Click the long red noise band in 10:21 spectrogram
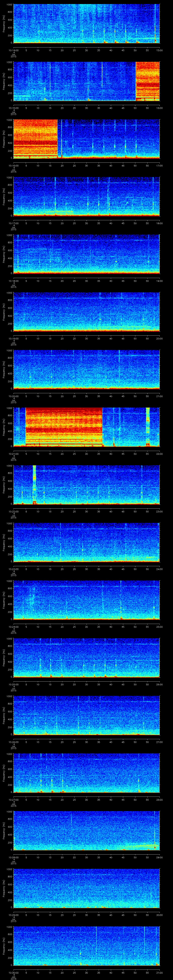173x980 pixels. [64, 427]
